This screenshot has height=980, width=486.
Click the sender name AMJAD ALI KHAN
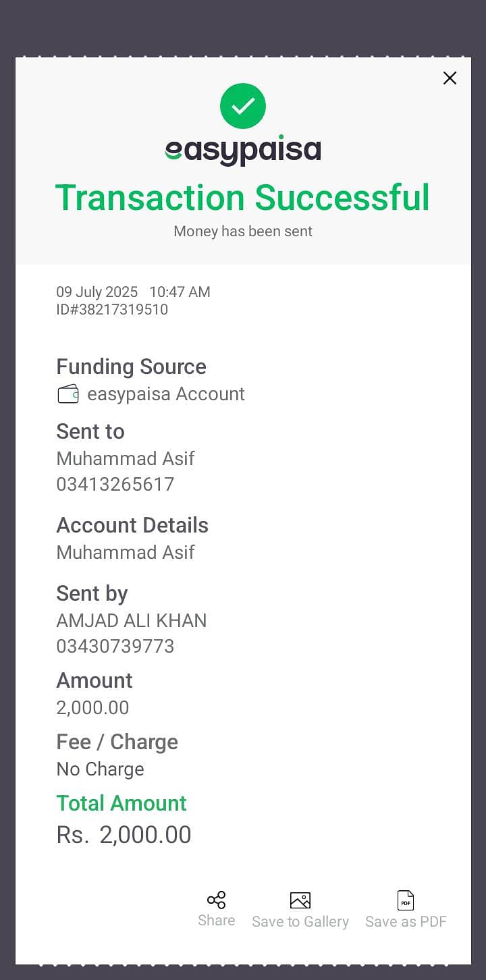pos(132,621)
